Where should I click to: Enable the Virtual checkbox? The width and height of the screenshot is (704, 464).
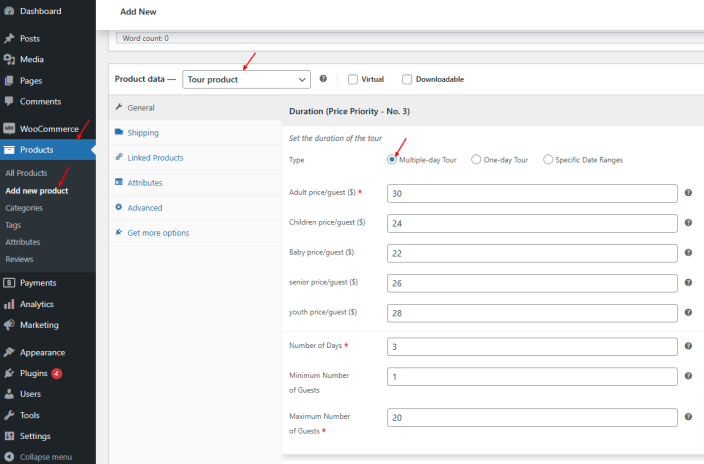353,79
